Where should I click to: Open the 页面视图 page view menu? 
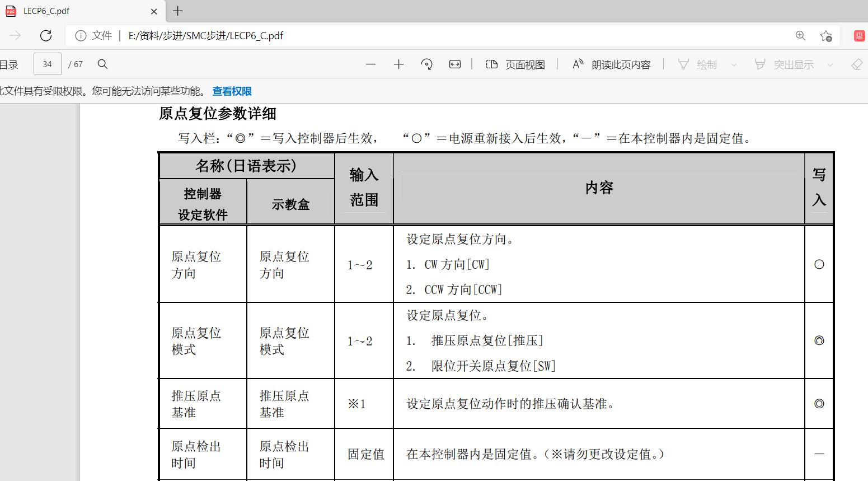pyautogui.click(x=515, y=64)
